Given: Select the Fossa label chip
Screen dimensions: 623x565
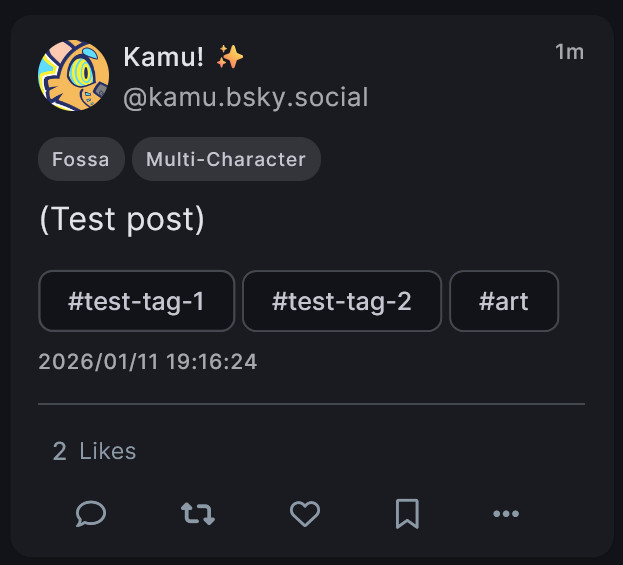Looking at the screenshot, I should (x=81, y=159).
